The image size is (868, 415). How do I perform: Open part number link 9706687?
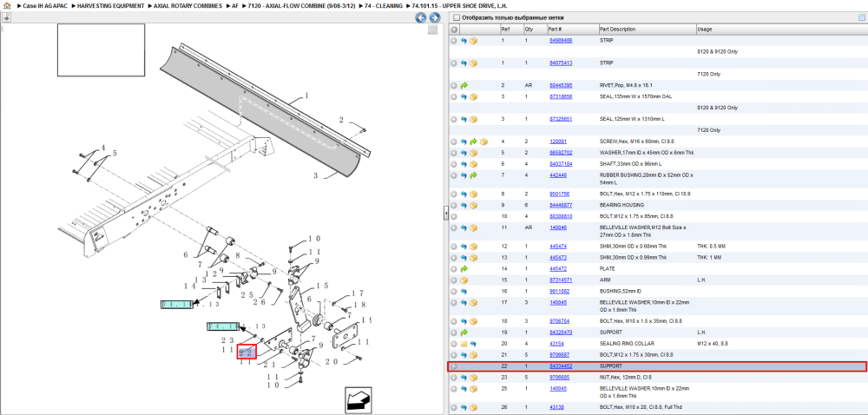coord(560,355)
